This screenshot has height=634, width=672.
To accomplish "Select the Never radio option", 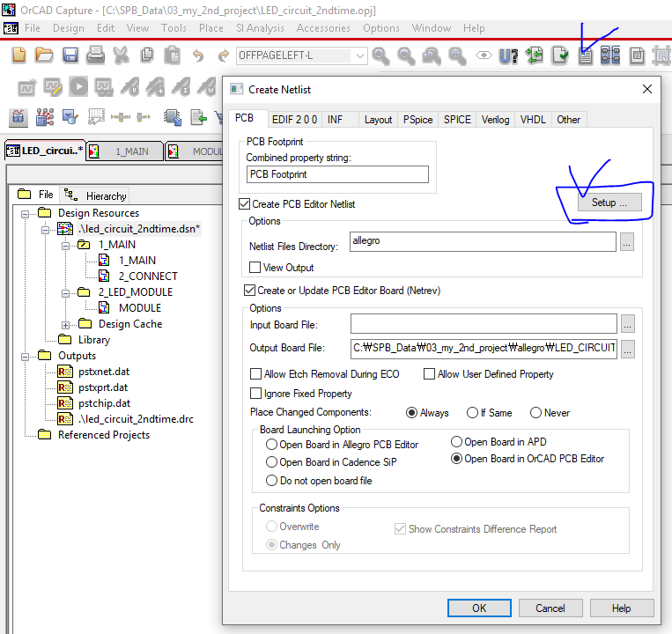I will point(535,412).
